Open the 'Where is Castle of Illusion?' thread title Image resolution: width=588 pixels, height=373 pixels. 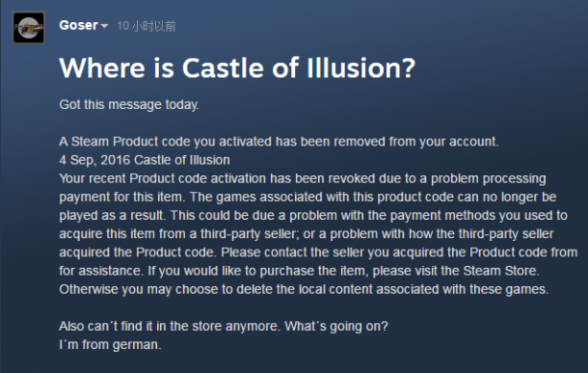[237, 67]
